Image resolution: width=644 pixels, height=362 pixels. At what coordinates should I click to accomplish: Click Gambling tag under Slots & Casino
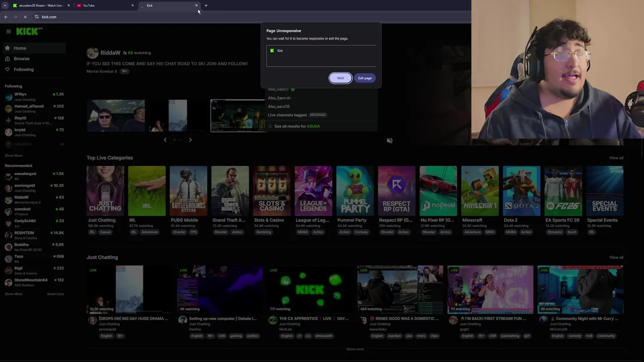click(x=264, y=232)
